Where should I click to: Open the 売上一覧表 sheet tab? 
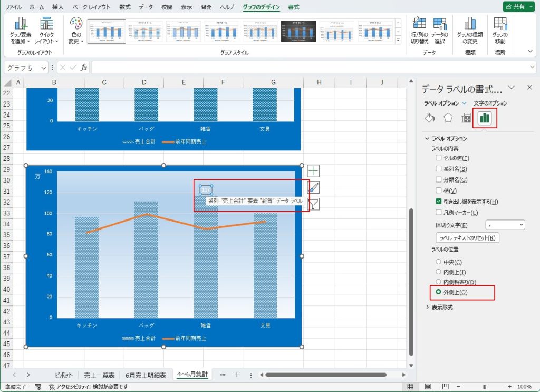(x=100, y=375)
